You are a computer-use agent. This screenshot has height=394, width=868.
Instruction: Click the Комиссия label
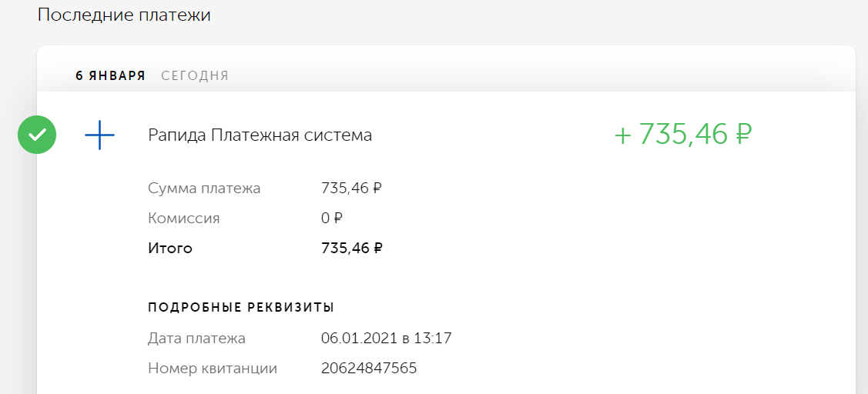coord(184,219)
